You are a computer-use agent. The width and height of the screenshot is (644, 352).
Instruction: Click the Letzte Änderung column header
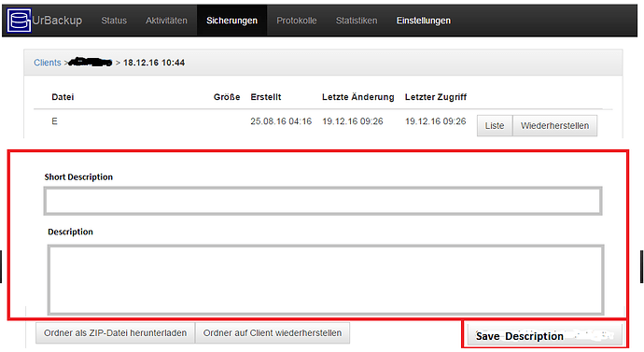coord(358,97)
